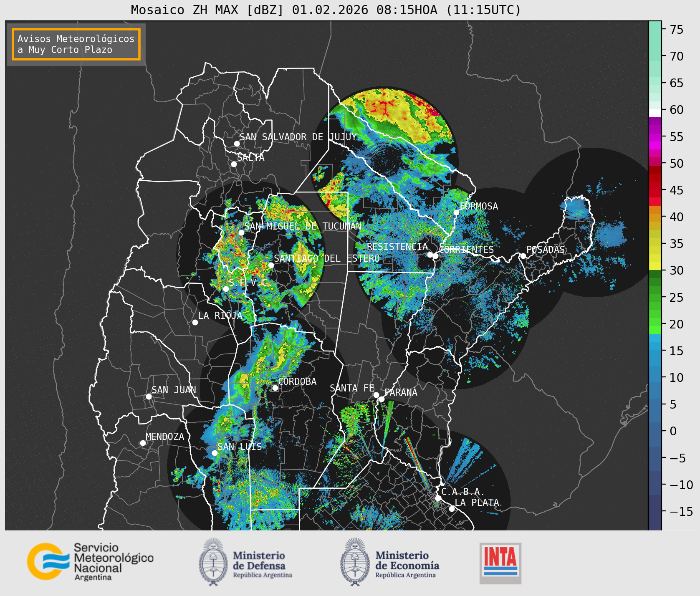This screenshot has height=596, width=700.
Task: Click the 70 dBZ tick label
Action: tap(677, 56)
